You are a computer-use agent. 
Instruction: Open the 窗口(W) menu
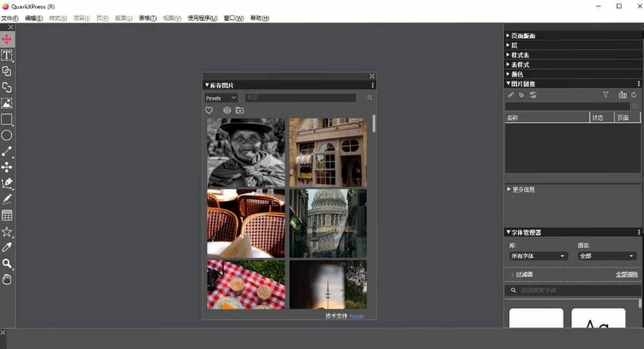click(234, 18)
